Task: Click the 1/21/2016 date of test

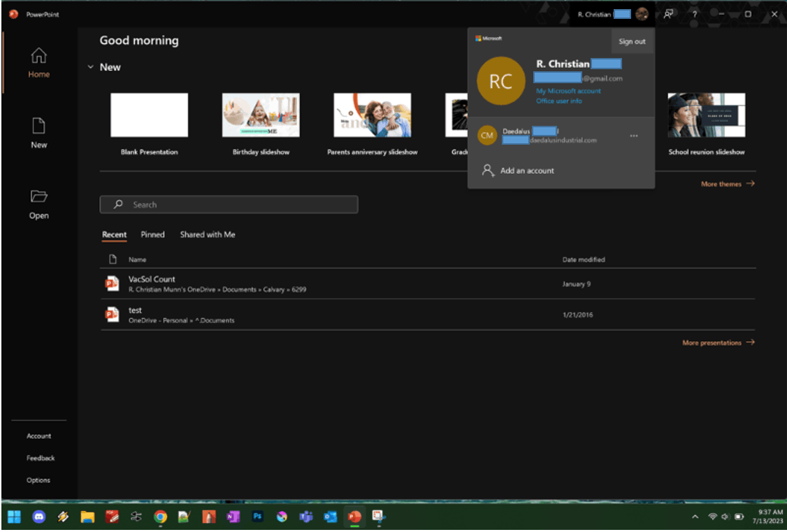Action: point(577,315)
